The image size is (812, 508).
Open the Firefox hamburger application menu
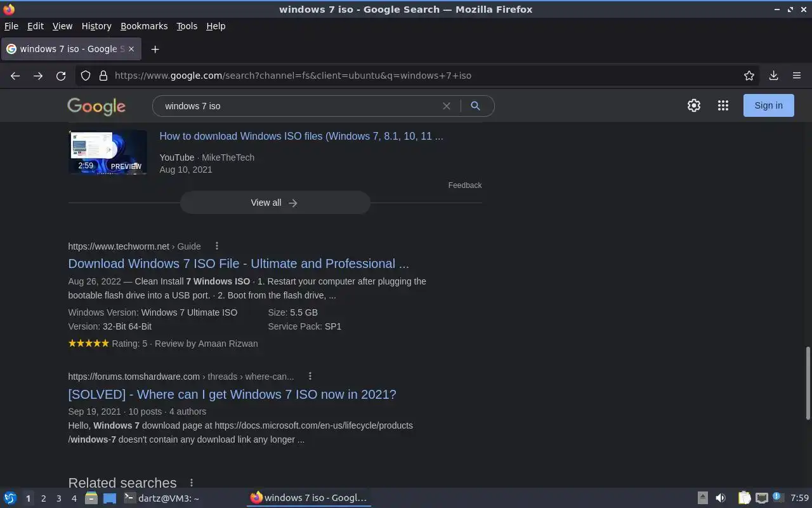tap(797, 76)
